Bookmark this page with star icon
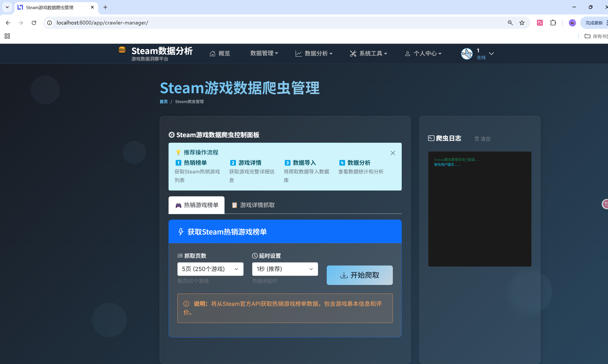Image resolution: width=608 pixels, height=364 pixels. tap(522, 23)
